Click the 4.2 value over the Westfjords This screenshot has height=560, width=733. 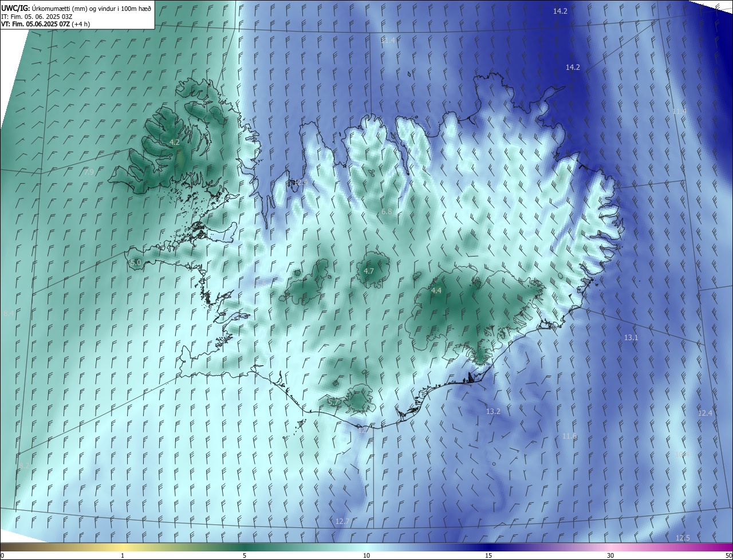(x=175, y=142)
